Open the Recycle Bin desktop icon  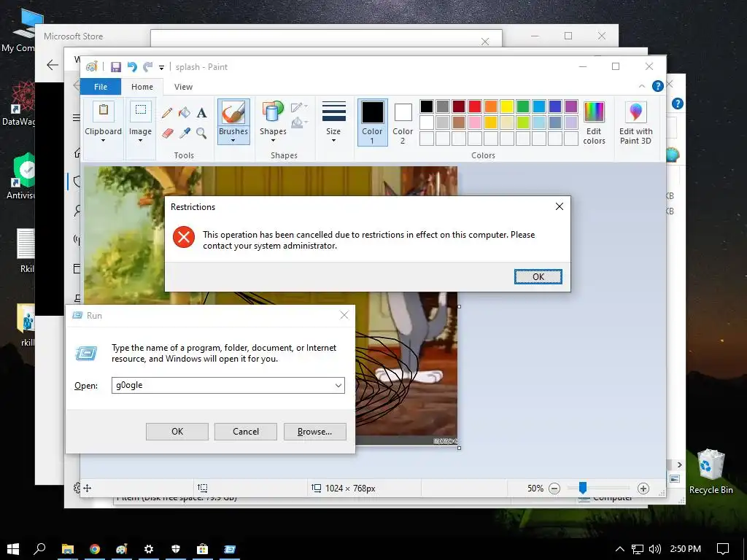(x=711, y=472)
